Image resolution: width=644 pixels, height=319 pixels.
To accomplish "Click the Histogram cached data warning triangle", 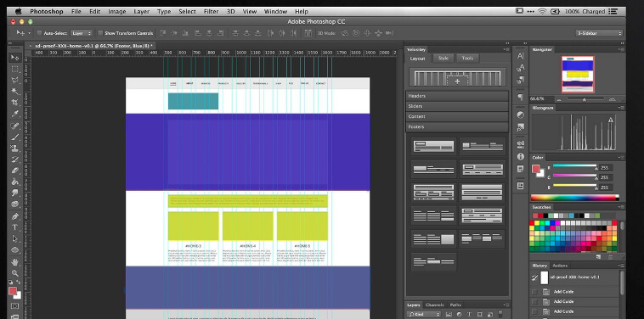I will pos(611,120).
